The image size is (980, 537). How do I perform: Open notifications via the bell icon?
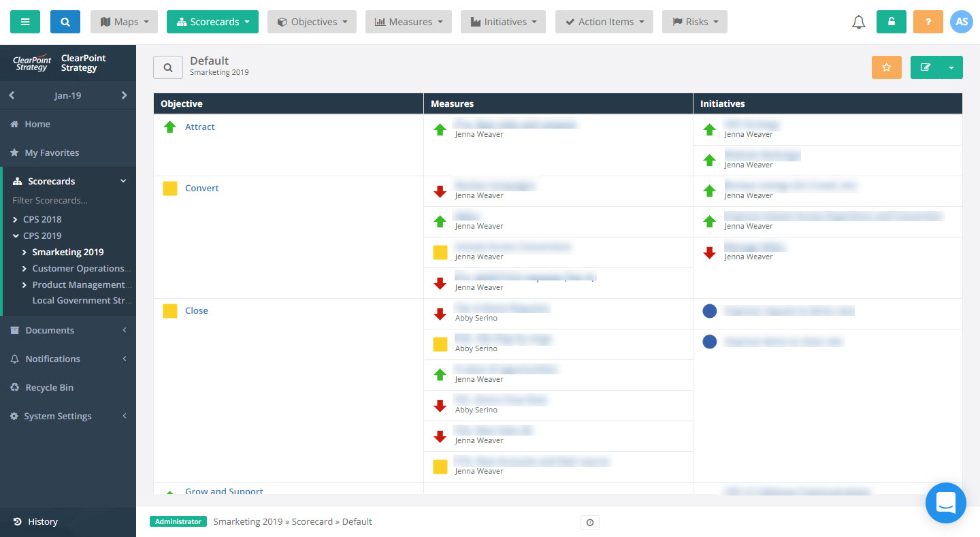(x=858, y=21)
